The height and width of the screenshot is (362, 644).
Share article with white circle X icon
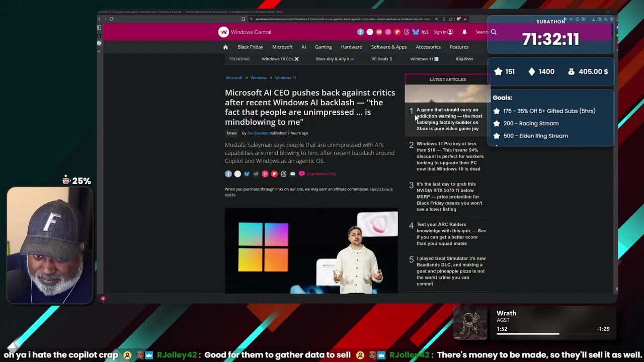click(x=237, y=174)
